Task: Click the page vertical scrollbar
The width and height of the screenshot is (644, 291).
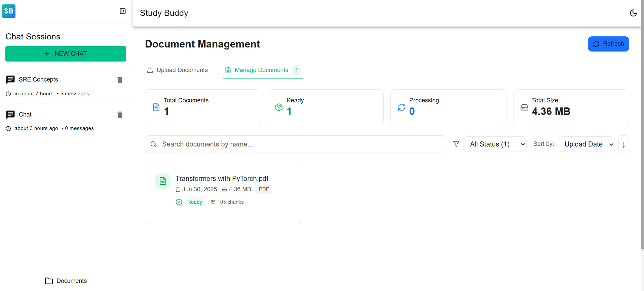Action: tap(642, 125)
